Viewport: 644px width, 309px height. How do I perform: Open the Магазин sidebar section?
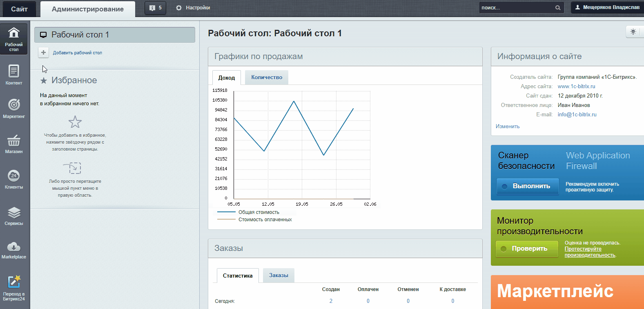[14, 143]
